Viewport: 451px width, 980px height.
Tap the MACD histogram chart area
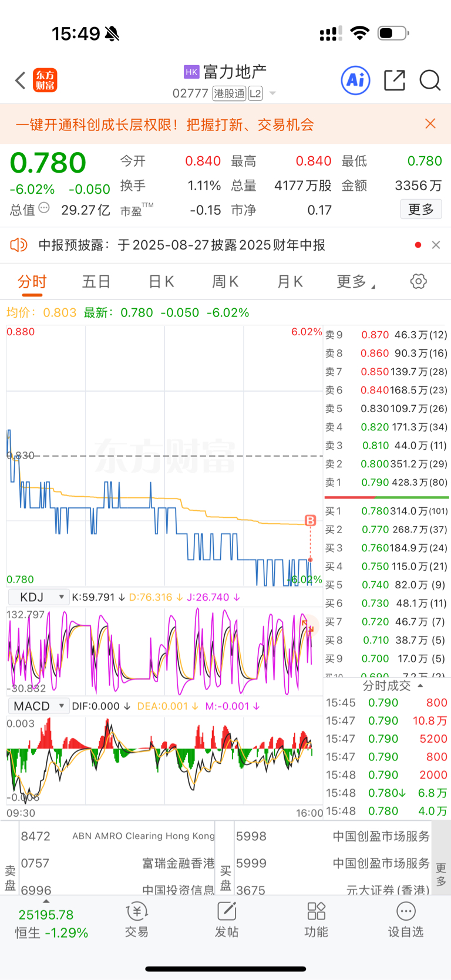(163, 760)
